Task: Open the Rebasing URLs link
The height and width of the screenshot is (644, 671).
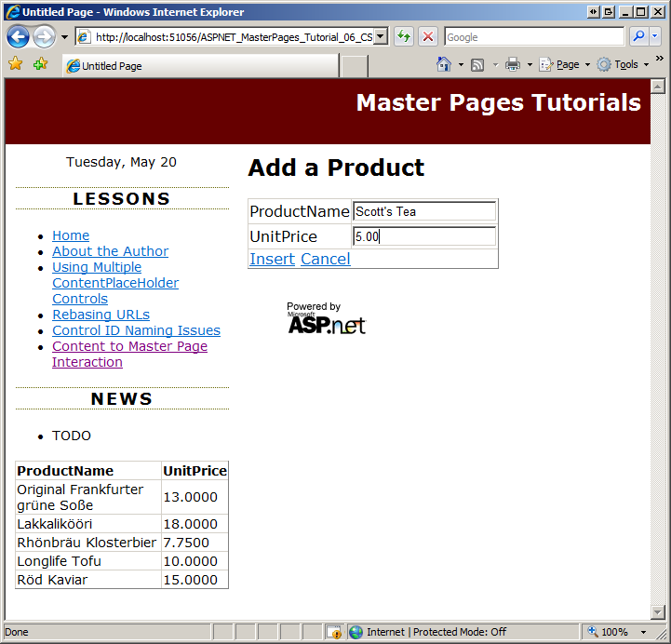Action: (101, 315)
